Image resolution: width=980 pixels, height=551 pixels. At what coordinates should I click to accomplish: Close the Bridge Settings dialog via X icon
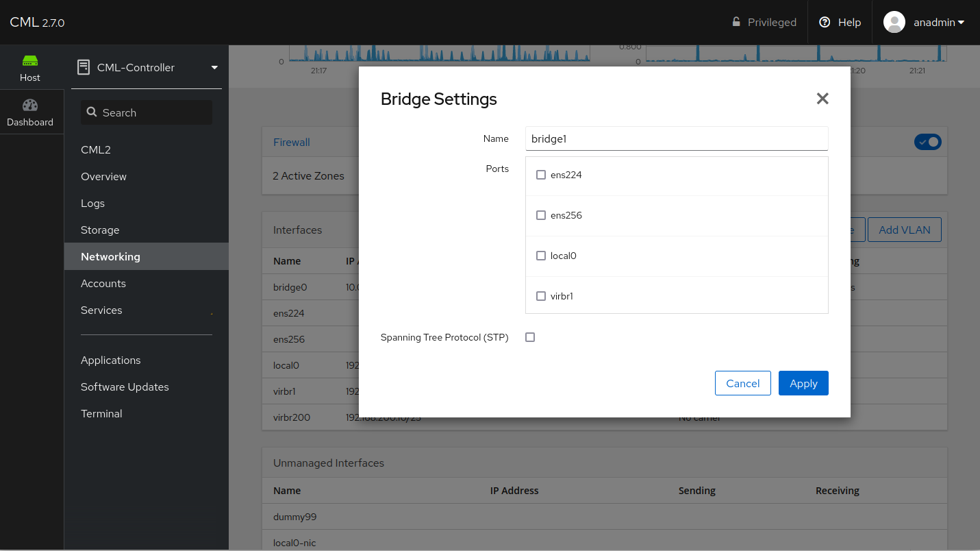(822, 99)
